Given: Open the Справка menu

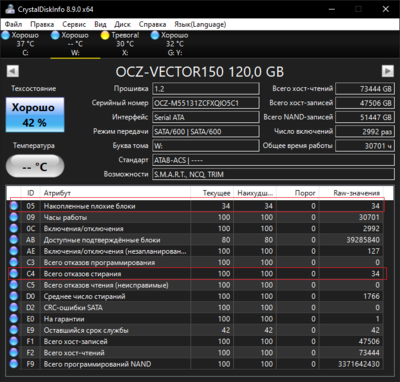Looking at the screenshot, I should 152,24.
